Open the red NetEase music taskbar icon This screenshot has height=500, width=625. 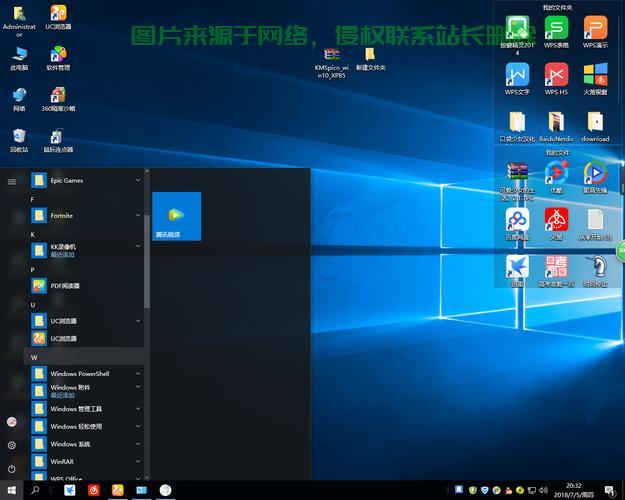(x=94, y=490)
